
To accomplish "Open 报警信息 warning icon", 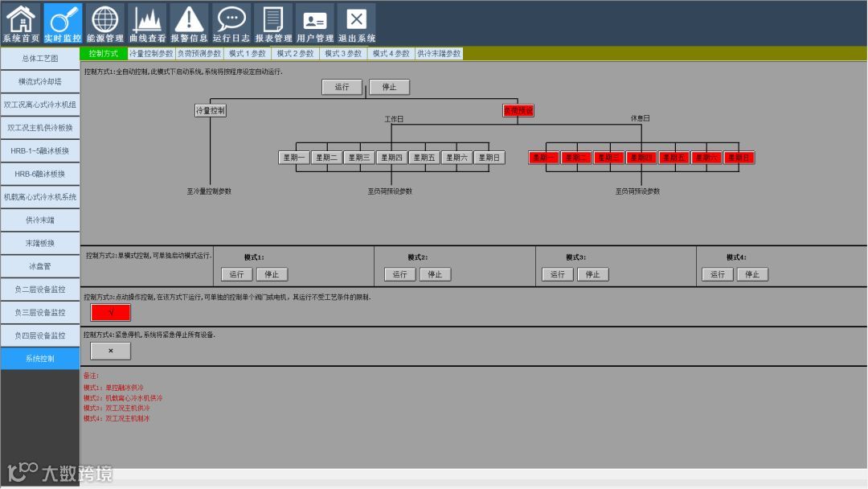I will pos(189,23).
